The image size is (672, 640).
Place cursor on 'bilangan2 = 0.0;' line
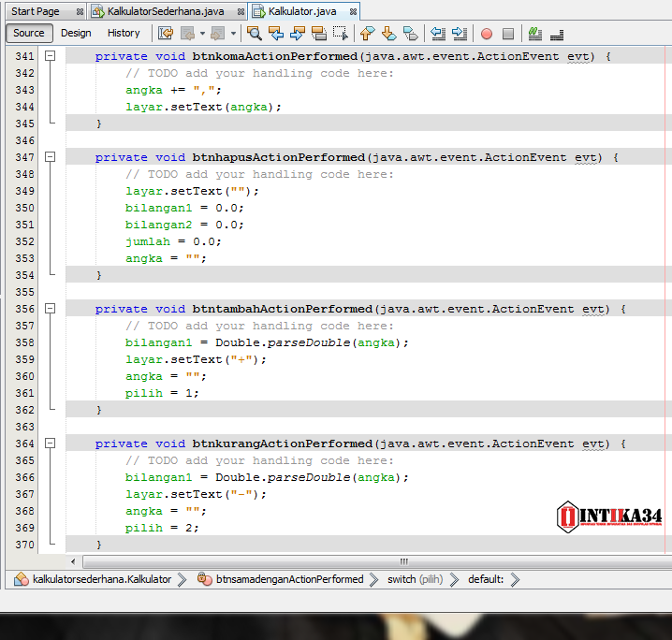pos(184,225)
